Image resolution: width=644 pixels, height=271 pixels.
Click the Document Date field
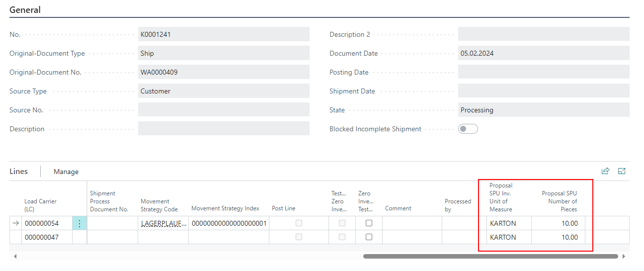[543, 53]
